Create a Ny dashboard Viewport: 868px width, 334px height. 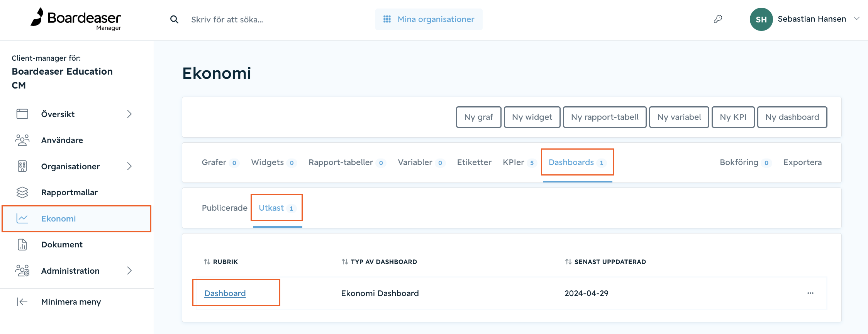pyautogui.click(x=792, y=117)
